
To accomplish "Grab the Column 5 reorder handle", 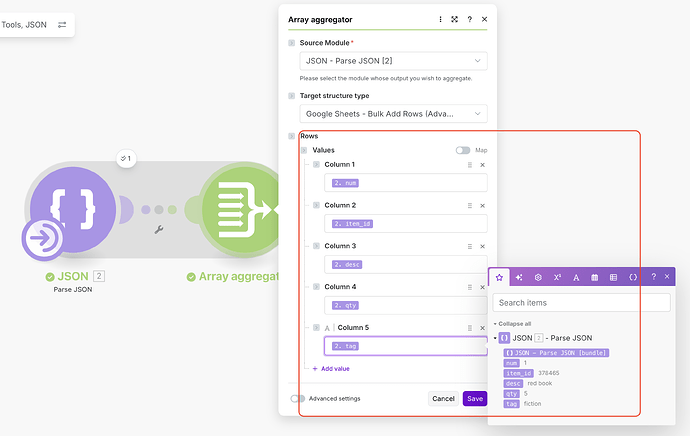I will coord(470,328).
